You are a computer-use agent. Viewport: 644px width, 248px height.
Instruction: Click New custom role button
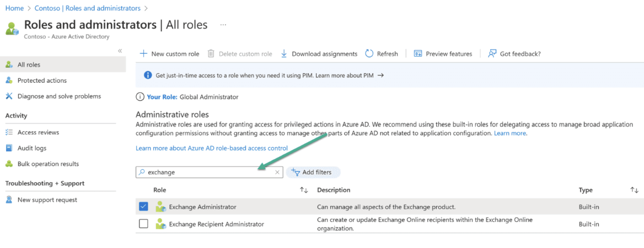[170, 54]
